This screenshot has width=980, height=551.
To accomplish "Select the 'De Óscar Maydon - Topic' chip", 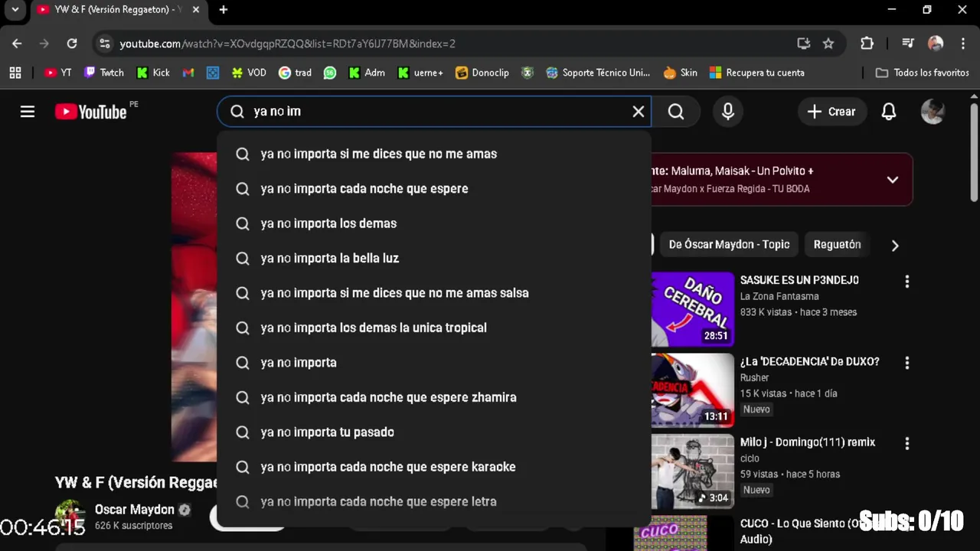I will [x=729, y=245].
